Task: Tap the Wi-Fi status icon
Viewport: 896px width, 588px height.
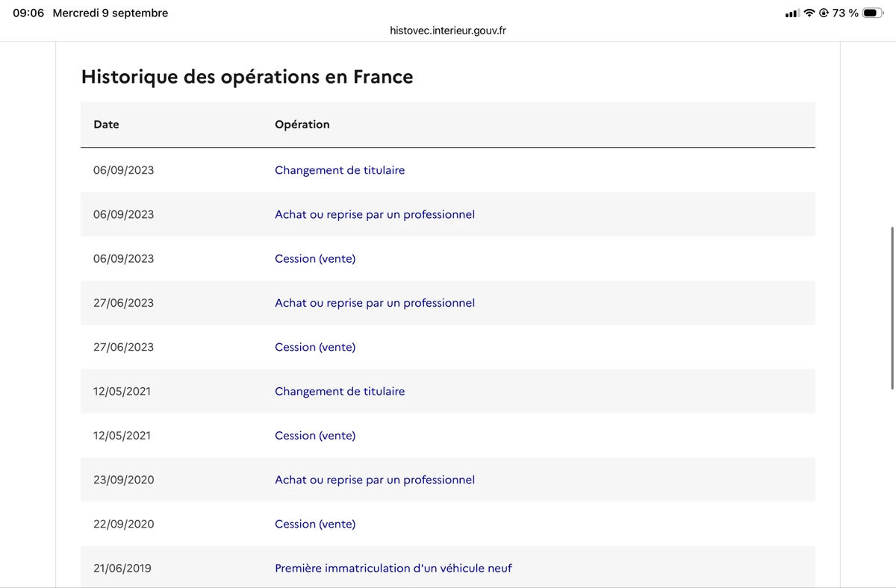Action: [809, 13]
